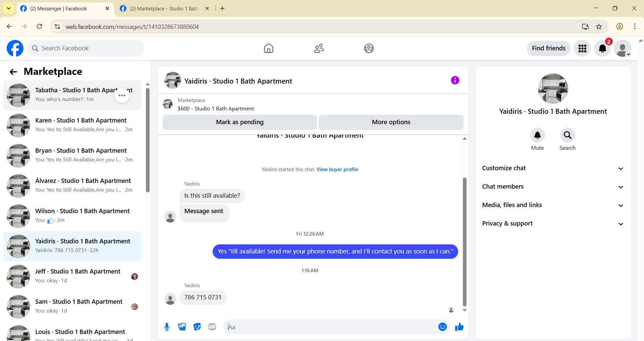644x341 pixels.
Task: Open the $600 Studio listing link
Action: coord(216,109)
